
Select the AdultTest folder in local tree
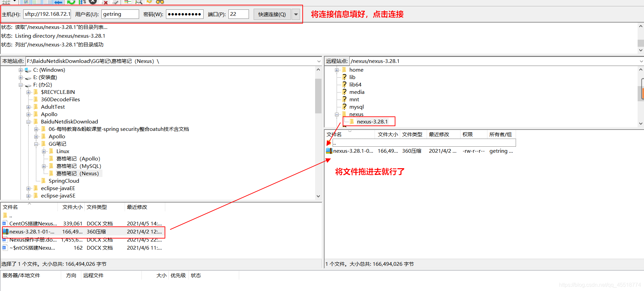[x=53, y=107]
